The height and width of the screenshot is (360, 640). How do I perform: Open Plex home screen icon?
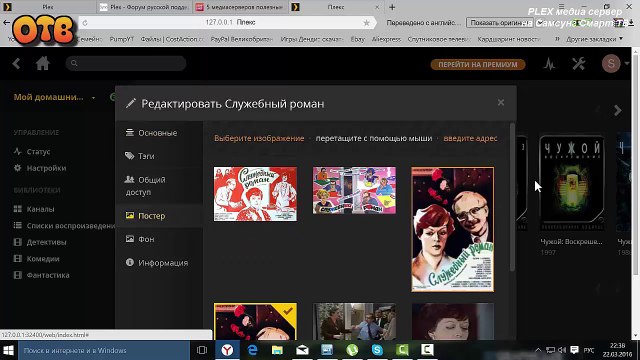pos(42,64)
